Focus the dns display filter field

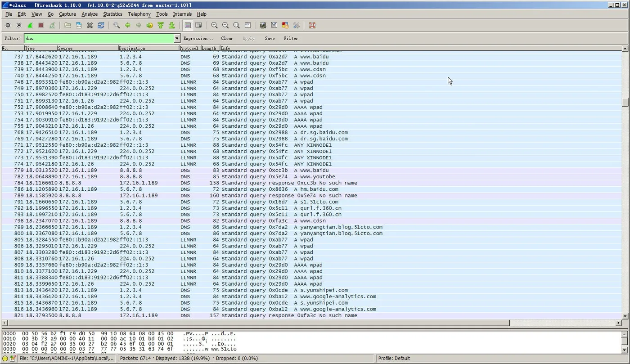tap(99, 39)
